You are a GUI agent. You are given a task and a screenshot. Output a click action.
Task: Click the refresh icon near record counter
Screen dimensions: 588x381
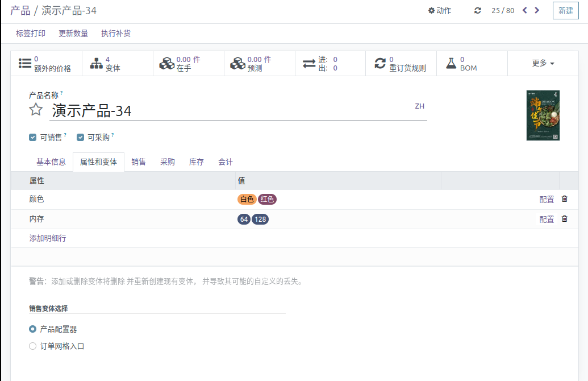coord(477,10)
